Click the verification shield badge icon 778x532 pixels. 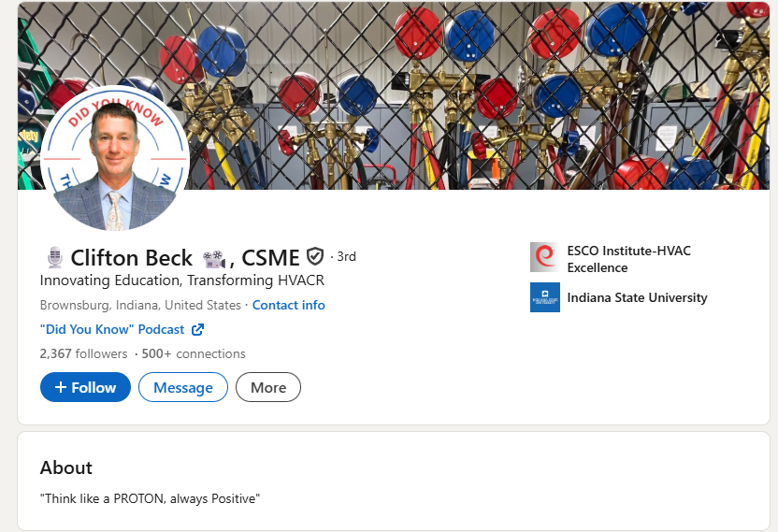315,256
